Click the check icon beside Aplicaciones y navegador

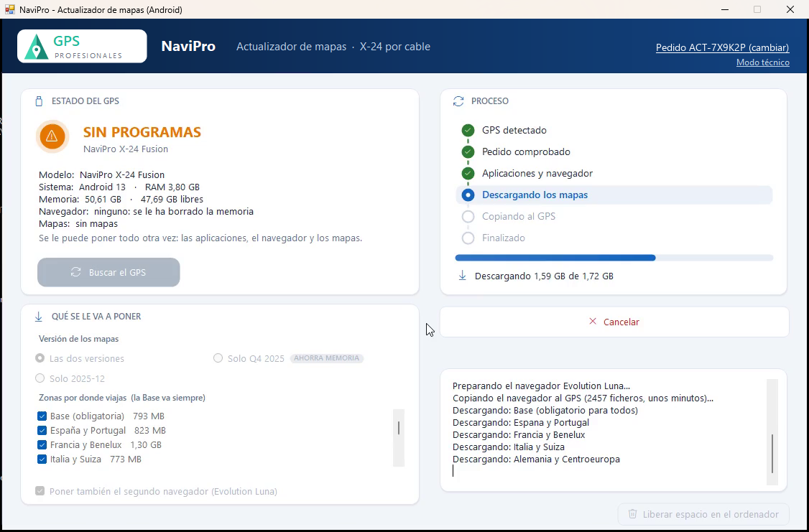tap(468, 173)
